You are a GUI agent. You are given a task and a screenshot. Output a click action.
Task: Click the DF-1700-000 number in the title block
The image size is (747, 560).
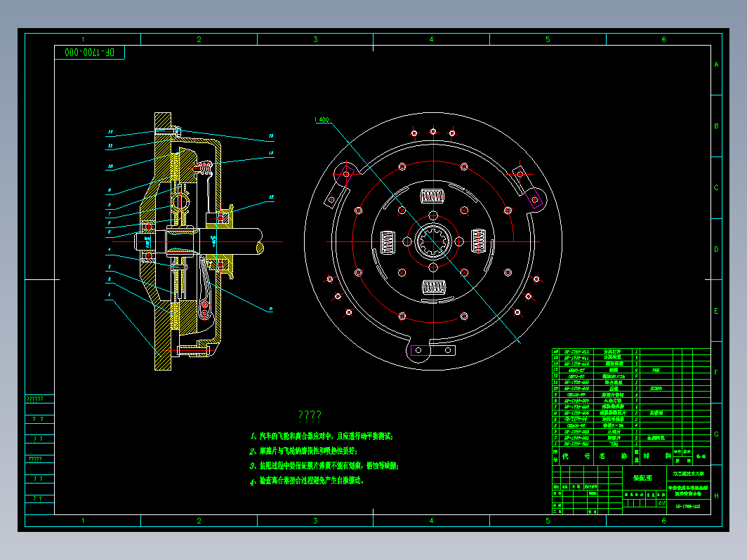pos(688,506)
